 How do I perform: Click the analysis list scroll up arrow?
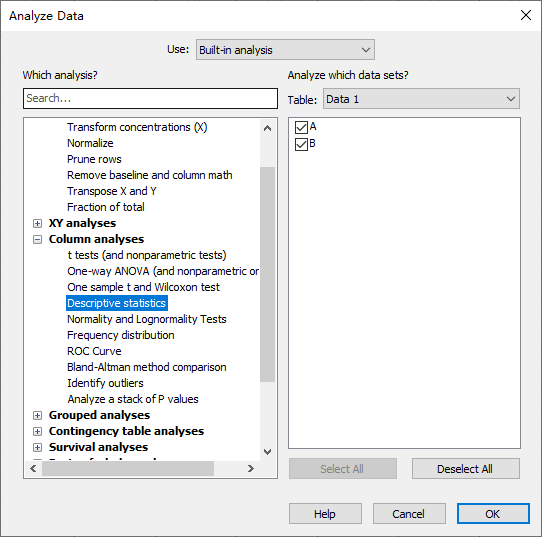(x=267, y=128)
